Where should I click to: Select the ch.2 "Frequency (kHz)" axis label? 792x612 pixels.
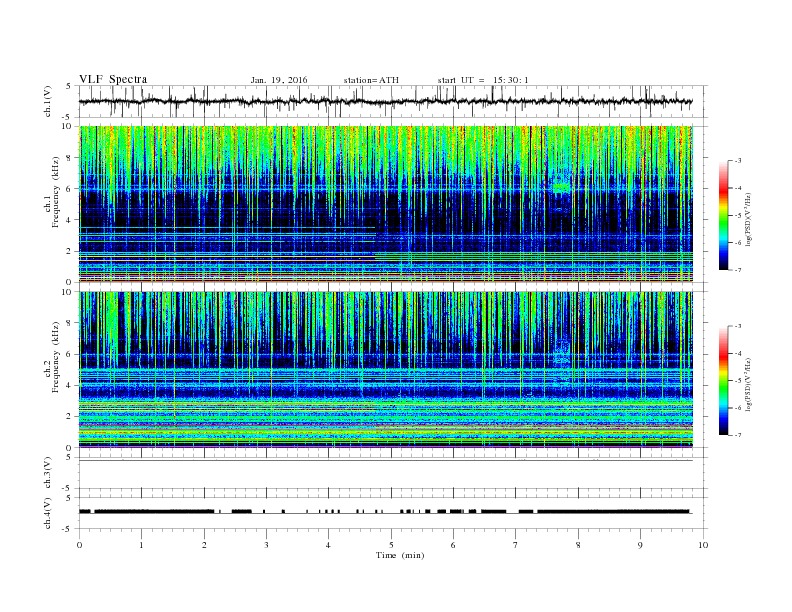[56, 358]
